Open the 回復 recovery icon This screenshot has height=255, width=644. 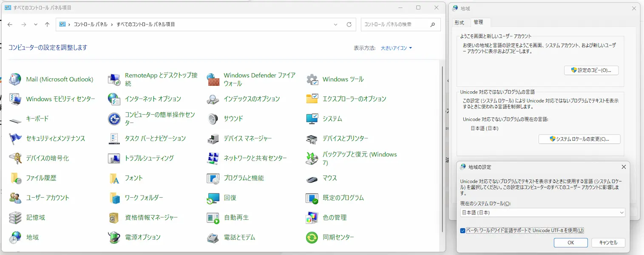click(213, 198)
